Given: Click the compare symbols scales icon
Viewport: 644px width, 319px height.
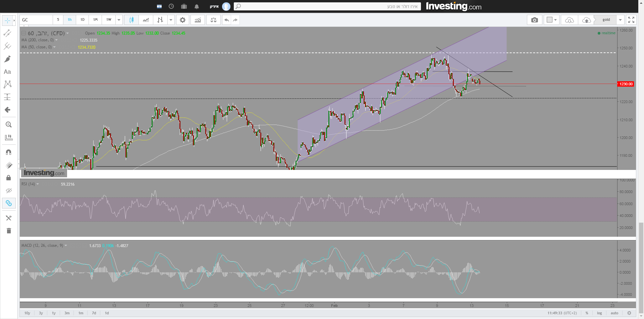Looking at the screenshot, I should [x=213, y=20].
